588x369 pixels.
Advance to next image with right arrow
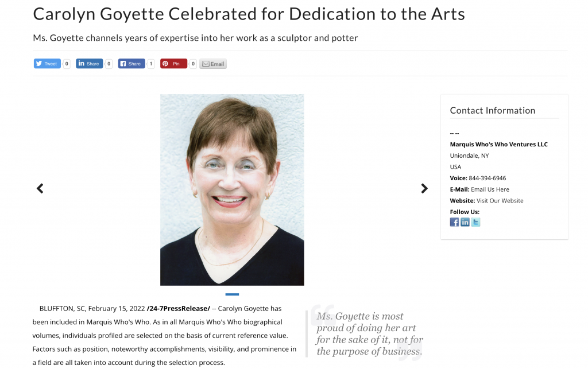[424, 188]
